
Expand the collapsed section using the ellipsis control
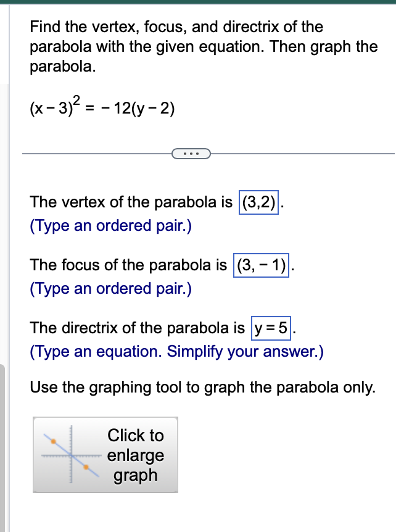192,152
